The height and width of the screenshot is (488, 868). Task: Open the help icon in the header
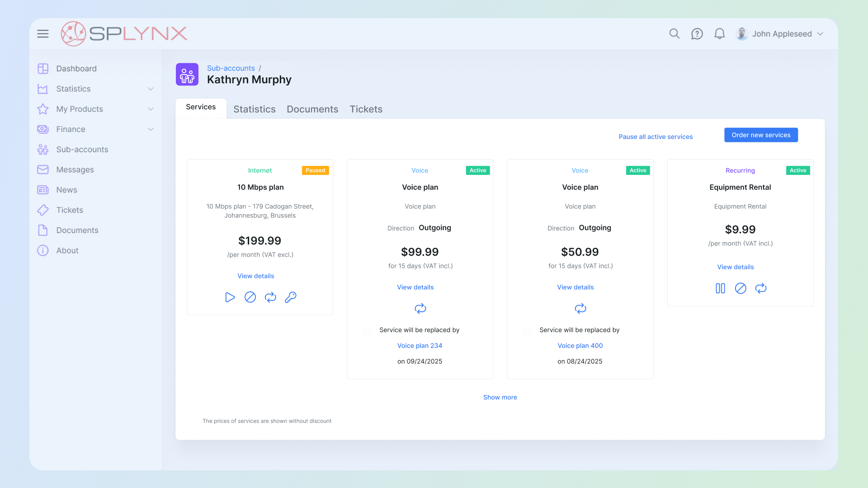click(697, 33)
